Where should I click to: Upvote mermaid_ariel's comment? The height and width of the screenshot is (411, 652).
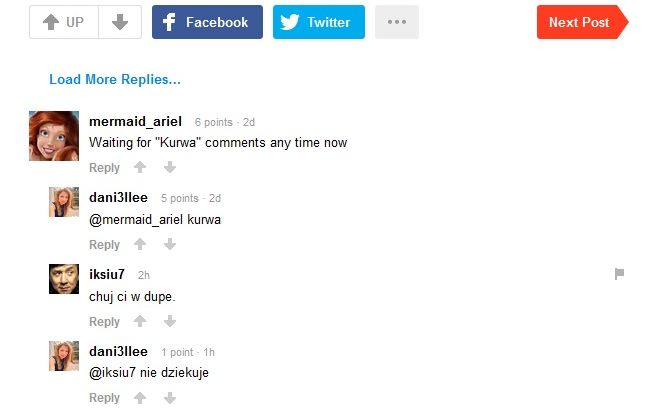140,168
